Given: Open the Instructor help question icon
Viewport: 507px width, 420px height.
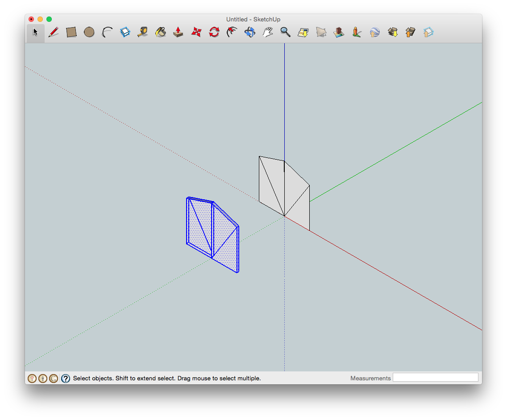Looking at the screenshot, I should pos(66,379).
